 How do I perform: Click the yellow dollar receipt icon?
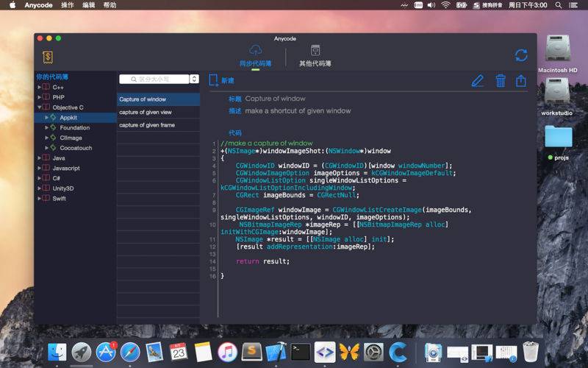(x=48, y=57)
